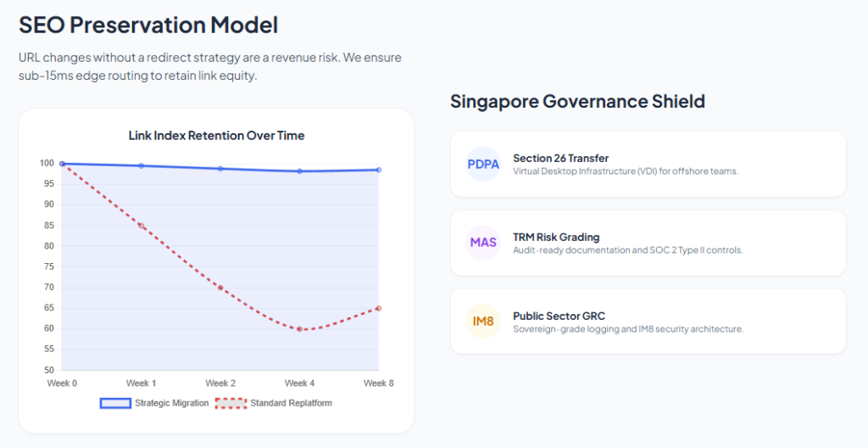Click the 100 y-axis value
The width and height of the screenshot is (868, 448).
47,164
